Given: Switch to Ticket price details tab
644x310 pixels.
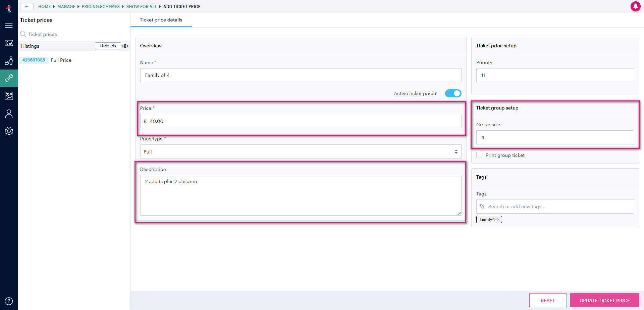Looking at the screenshot, I should coord(161,20).
